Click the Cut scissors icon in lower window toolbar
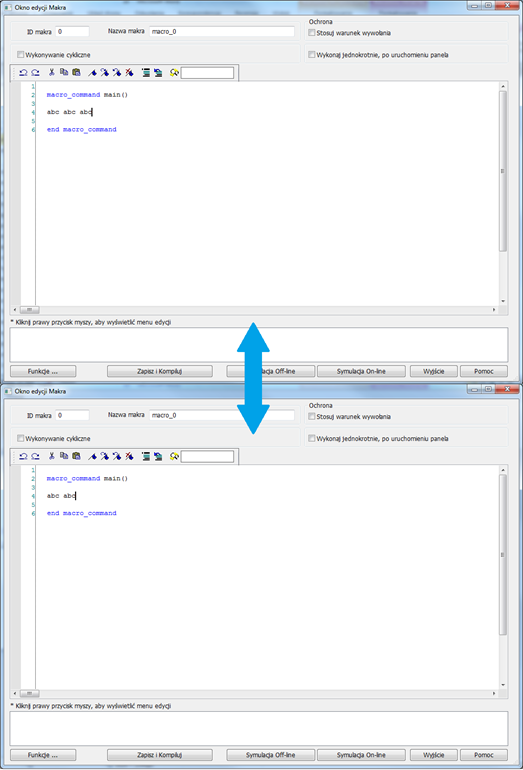 52,456
